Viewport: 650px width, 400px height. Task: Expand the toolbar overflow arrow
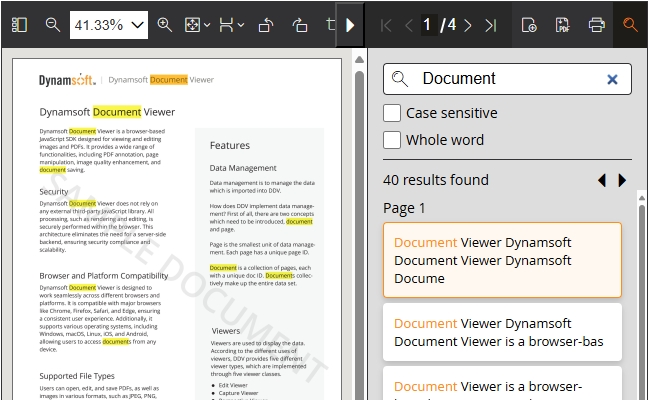coord(350,25)
